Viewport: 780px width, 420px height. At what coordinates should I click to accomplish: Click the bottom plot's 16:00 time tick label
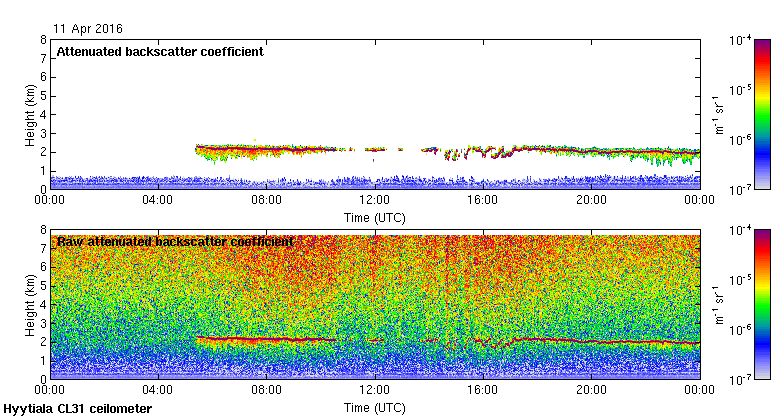483,390
